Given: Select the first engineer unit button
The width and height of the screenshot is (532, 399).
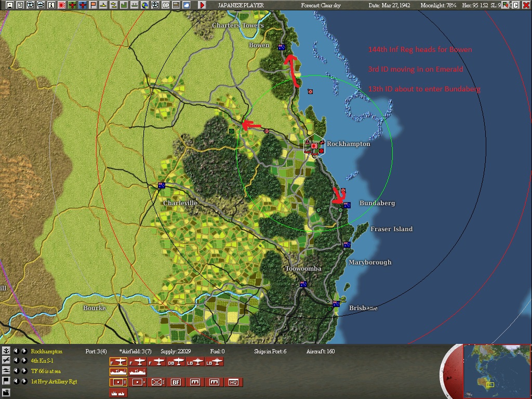Looking at the screenshot, I should pos(195,382).
